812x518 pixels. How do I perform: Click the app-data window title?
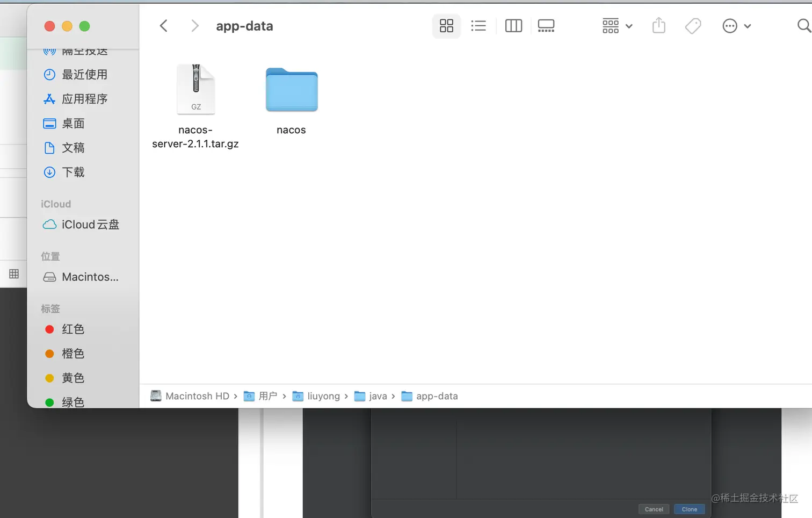[x=244, y=26]
